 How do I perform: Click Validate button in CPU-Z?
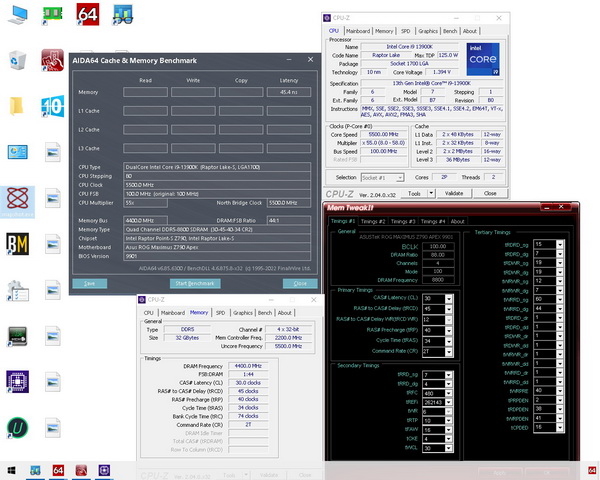point(454,193)
